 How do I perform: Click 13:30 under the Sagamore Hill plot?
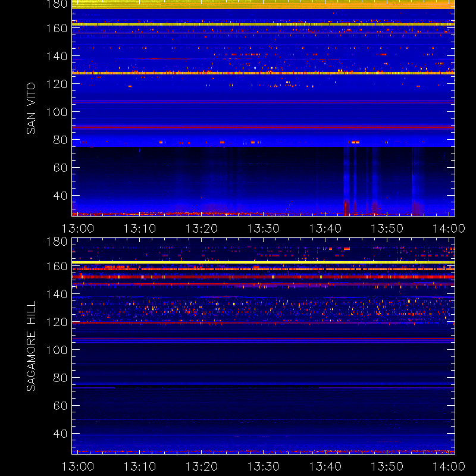point(263,466)
